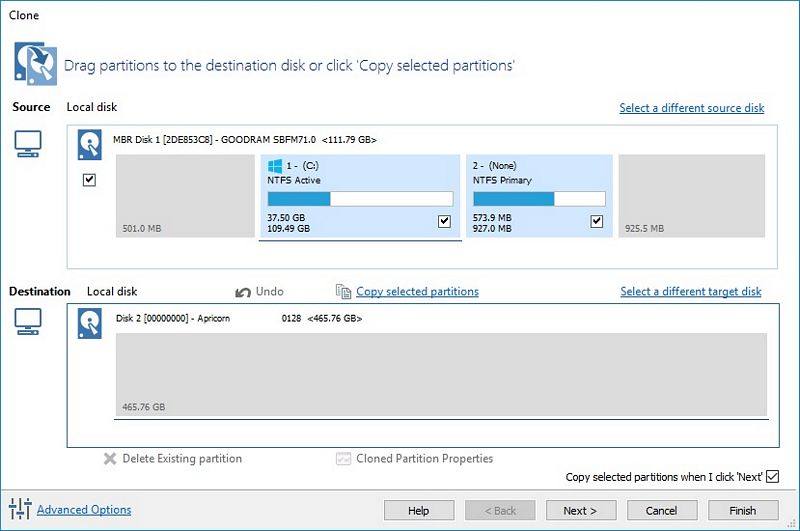The height and width of the screenshot is (531, 800).
Task: Select the 465.76 GB destination unallocated area
Action: point(441,374)
